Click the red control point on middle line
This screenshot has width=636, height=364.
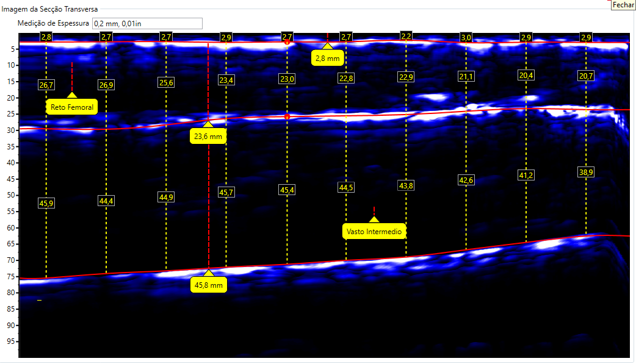pos(287,116)
